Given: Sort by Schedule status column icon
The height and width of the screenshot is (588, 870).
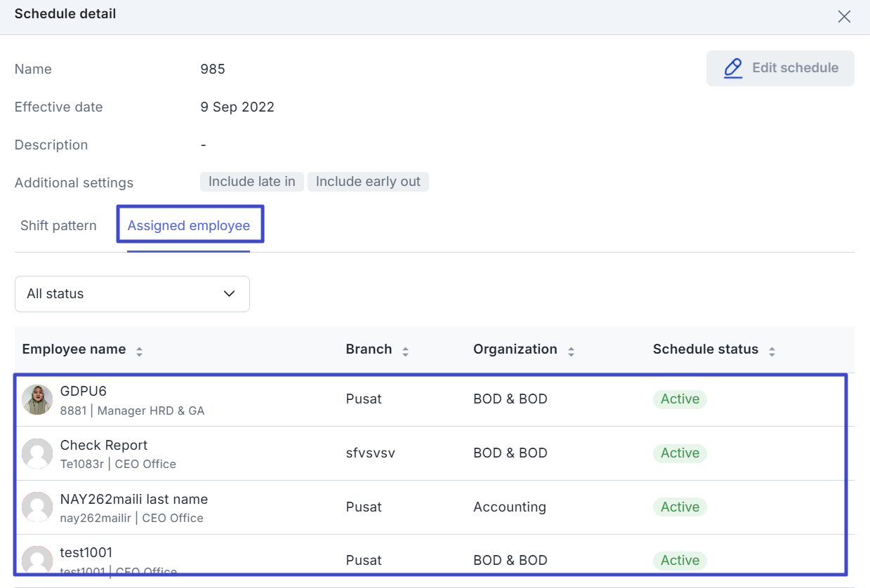Looking at the screenshot, I should tap(772, 351).
